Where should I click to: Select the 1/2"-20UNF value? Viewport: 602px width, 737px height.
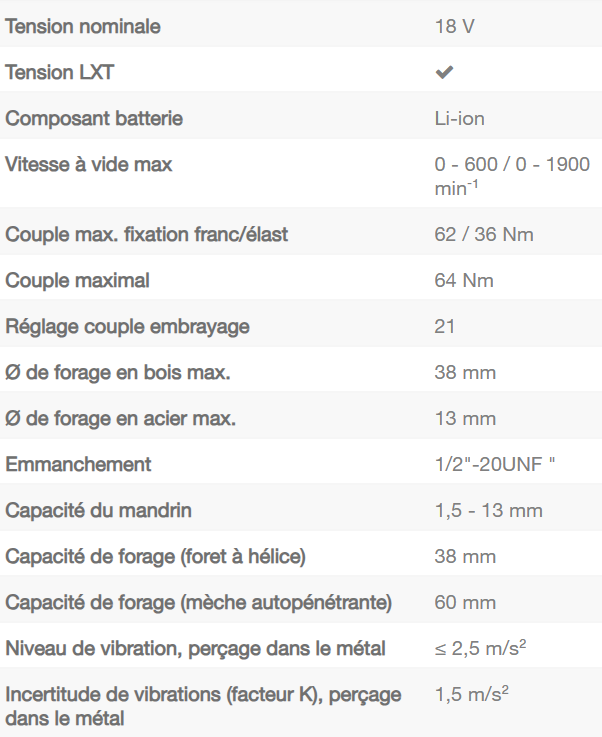[494, 464]
